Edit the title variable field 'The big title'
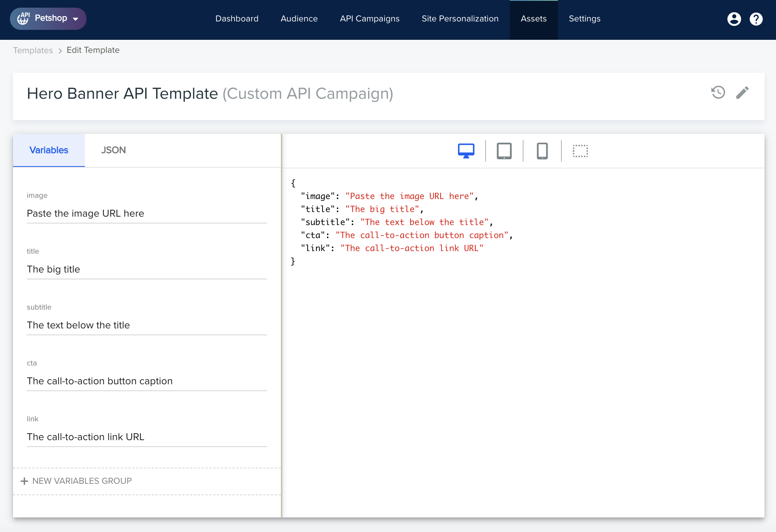This screenshot has height=532, width=776. click(x=147, y=269)
